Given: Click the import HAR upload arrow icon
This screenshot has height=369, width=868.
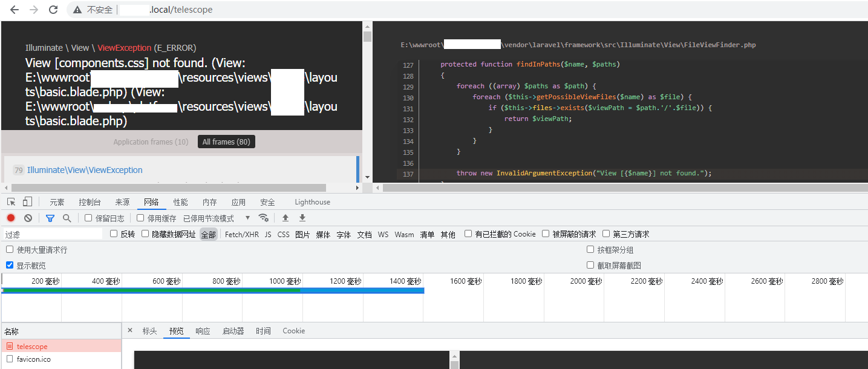Looking at the screenshot, I should pyautogui.click(x=286, y=218).
